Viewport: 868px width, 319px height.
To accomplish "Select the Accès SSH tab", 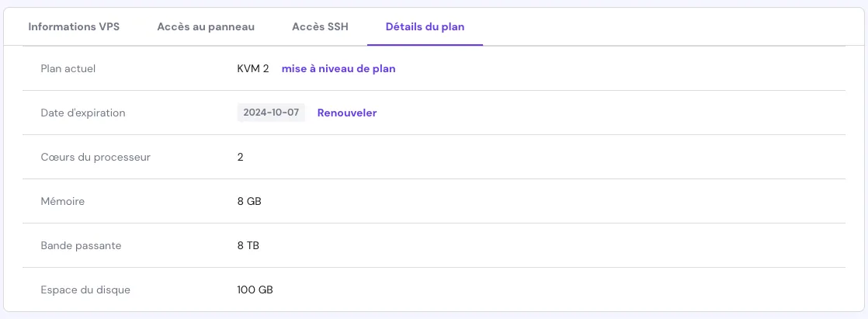I will (x=320, y=26).
